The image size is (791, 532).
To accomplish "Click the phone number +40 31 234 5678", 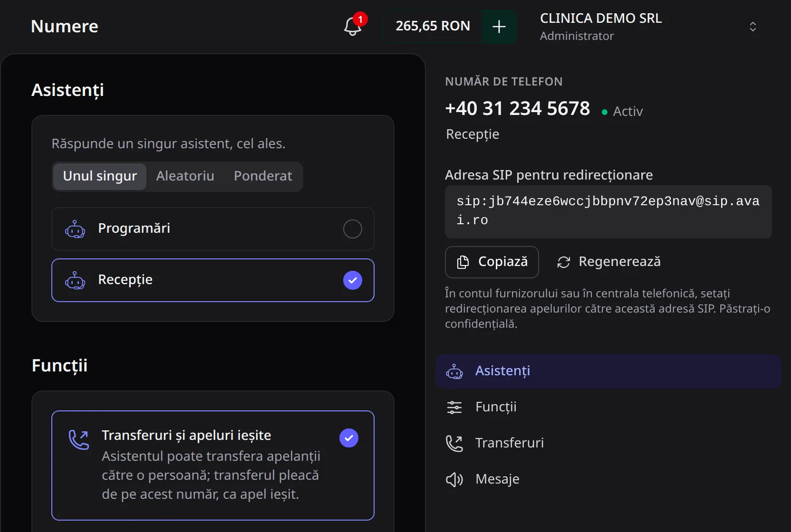I will click(517, 109).
